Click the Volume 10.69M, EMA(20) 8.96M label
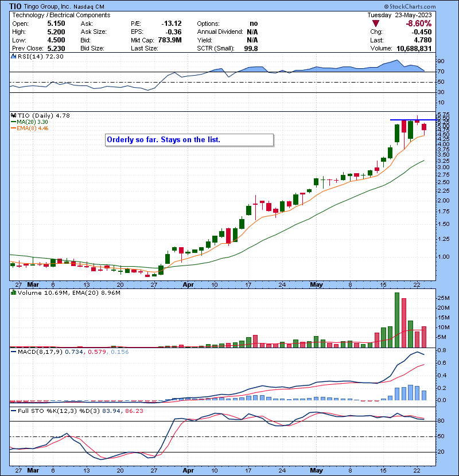459x476 pixels. (x=69, y=292)
